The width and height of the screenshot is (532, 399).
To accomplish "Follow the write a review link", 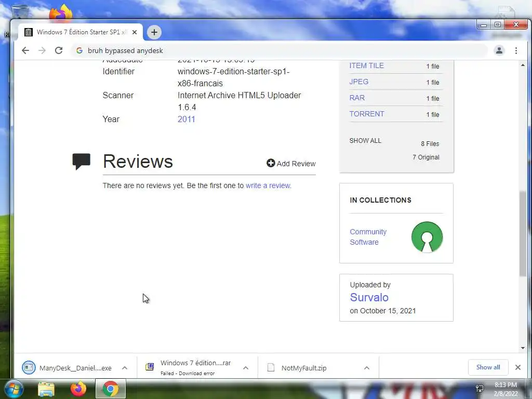I will (268, 185).
